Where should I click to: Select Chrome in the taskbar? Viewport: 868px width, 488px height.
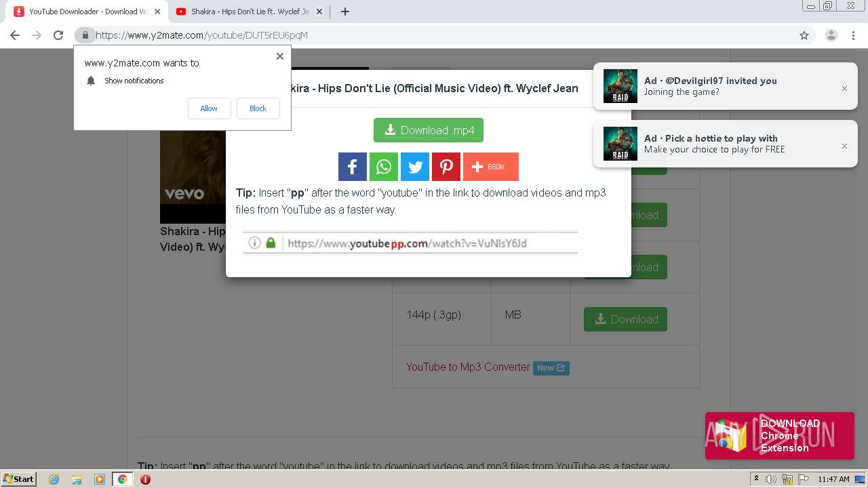pyautogui.click(x=123, y=479)
